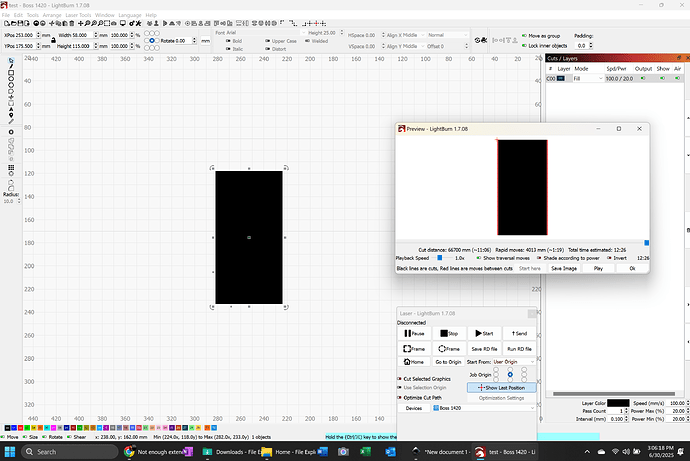Click the square Frame button
Viewport: 690px width, 461px height.
click(x=414, y=349)
